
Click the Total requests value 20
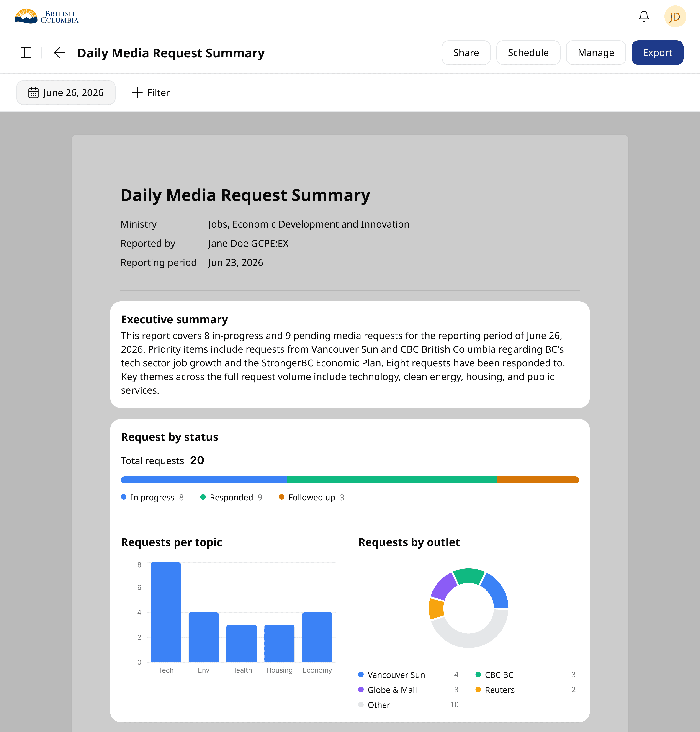(197, 460)
